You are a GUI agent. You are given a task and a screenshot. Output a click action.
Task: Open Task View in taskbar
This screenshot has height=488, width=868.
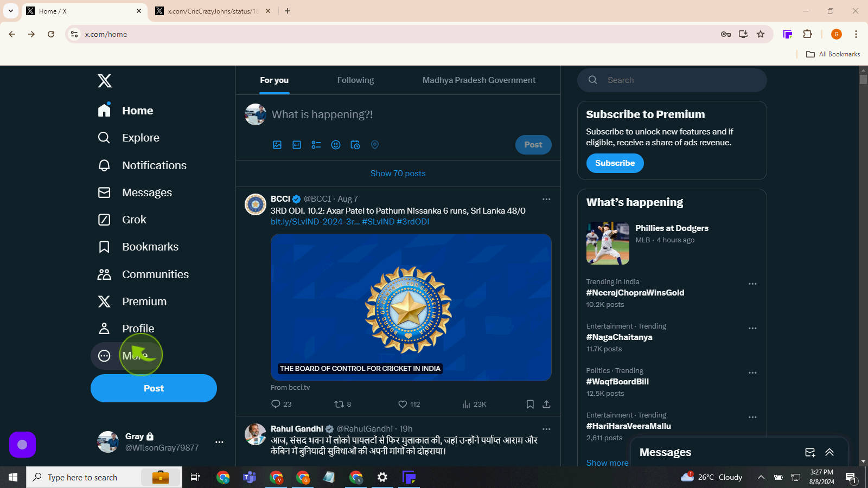point(195,477)
